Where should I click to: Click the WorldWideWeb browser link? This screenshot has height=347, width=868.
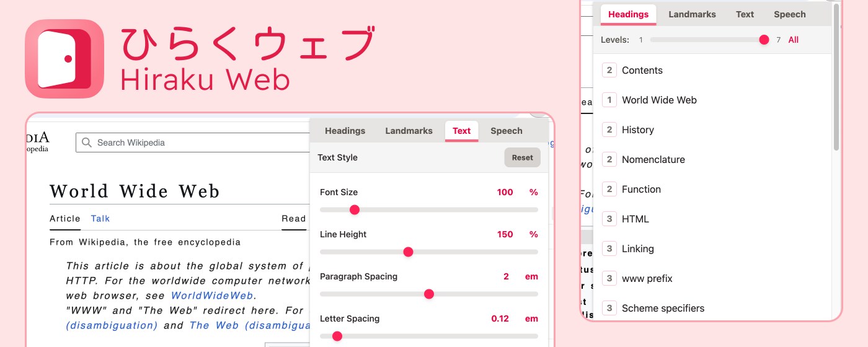click(212, 296)
